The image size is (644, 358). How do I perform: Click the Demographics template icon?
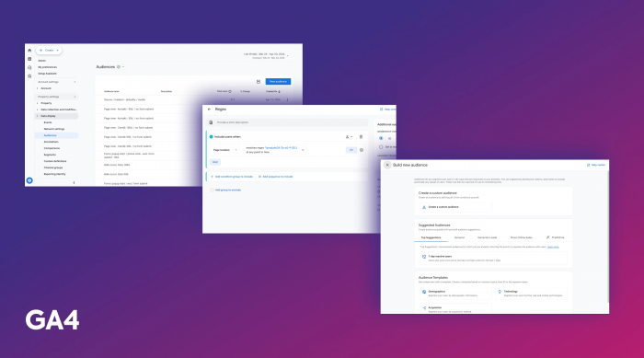coord(424,292)
